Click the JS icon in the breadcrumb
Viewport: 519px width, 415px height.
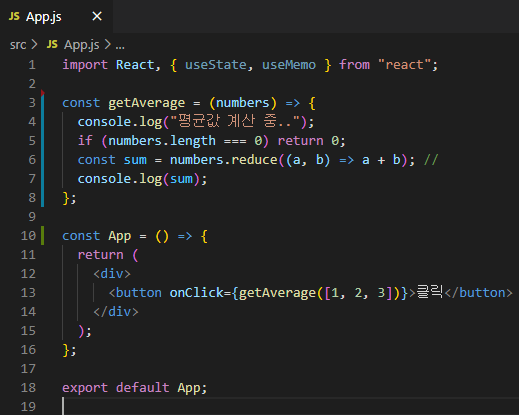(52, 44)
